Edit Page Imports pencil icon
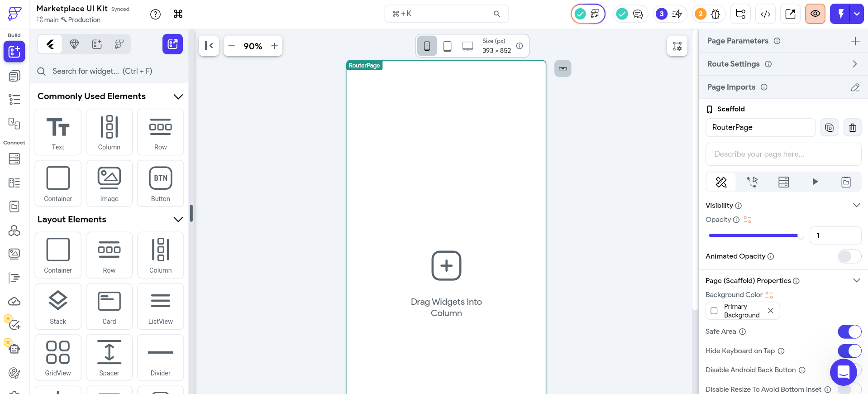The image size is (868, 394). [855, 87]
